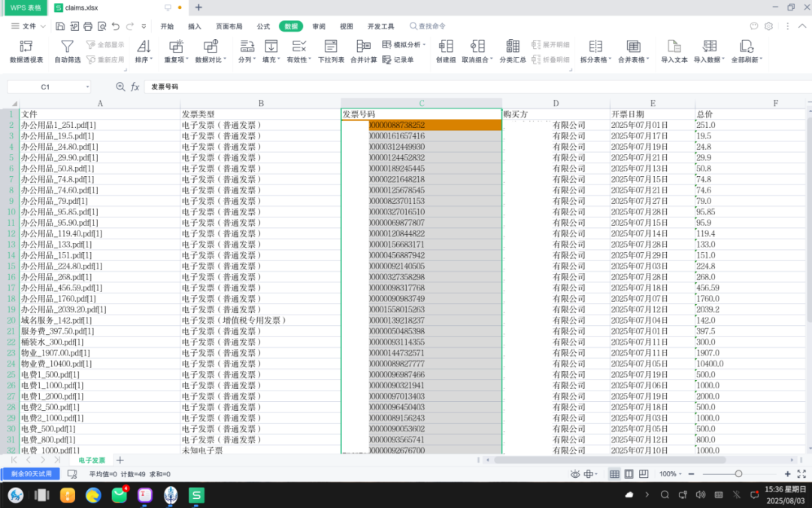Click Consolidate calculation (合并计算)
The width and height of the screenshot is (812, 508).
(364, 51)
